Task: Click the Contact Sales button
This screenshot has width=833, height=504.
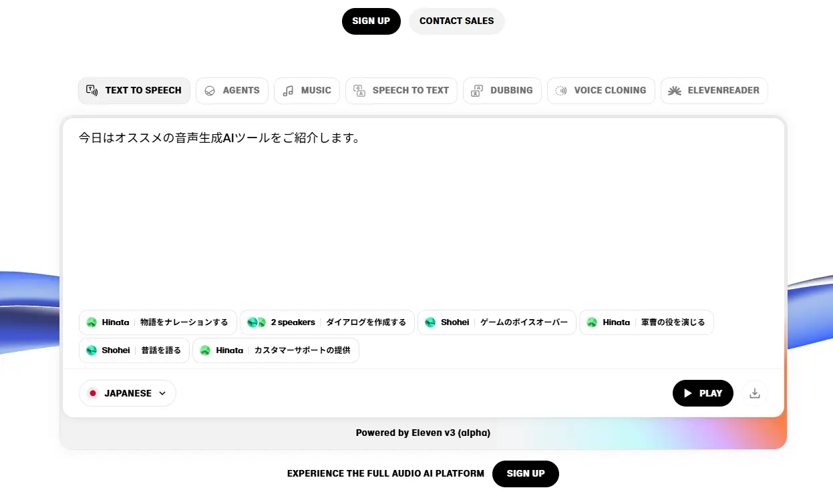Action: tap(457, 21)
